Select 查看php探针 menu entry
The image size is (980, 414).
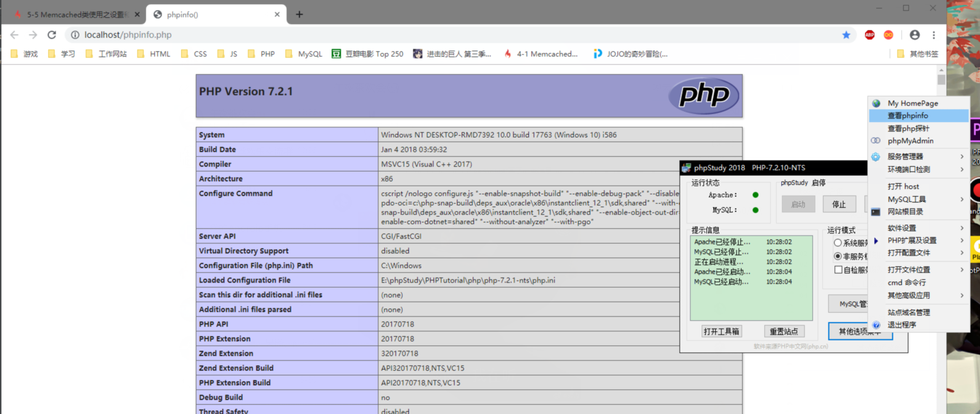[x=918, y=128]
